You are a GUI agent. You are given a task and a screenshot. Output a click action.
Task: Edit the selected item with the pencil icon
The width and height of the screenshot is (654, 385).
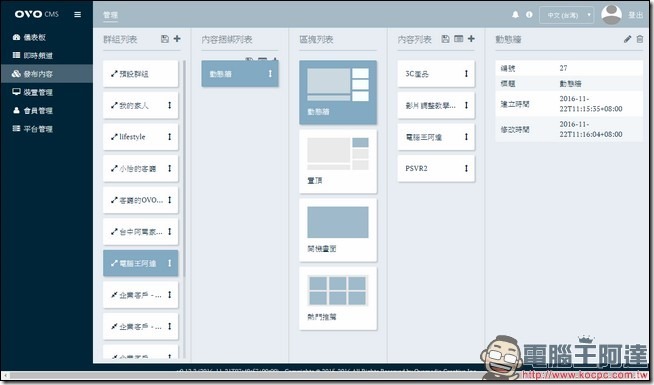click(x=627, y=39)
